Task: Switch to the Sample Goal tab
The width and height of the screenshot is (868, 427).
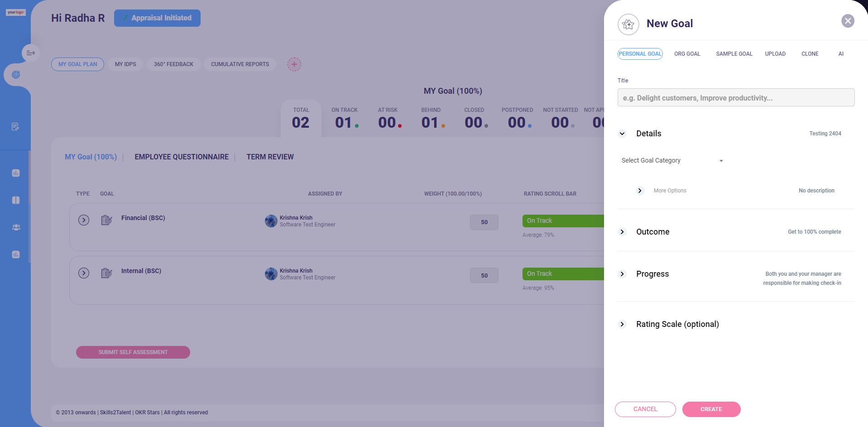Action: pos(734,54)
